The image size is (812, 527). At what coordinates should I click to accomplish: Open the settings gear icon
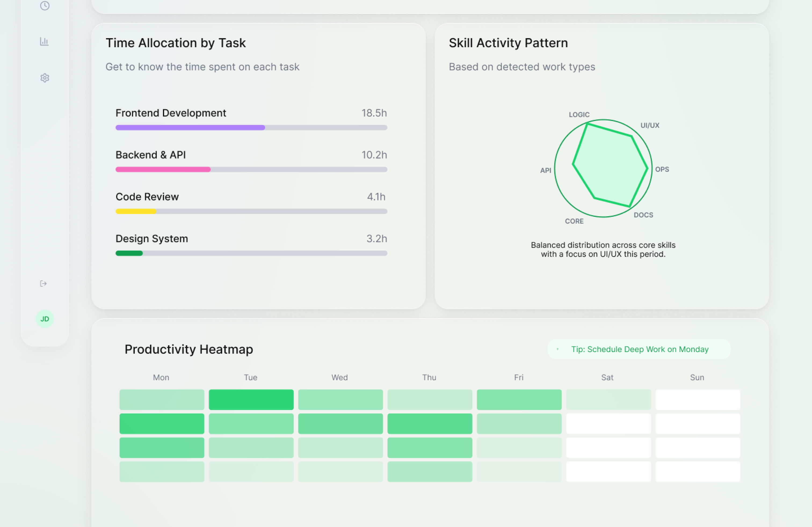point(45,78)
